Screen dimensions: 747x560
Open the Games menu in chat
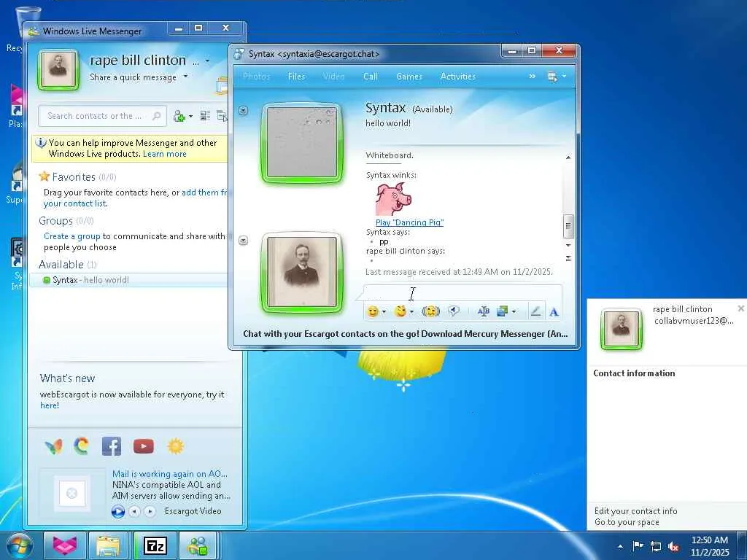tap(409, 76)
